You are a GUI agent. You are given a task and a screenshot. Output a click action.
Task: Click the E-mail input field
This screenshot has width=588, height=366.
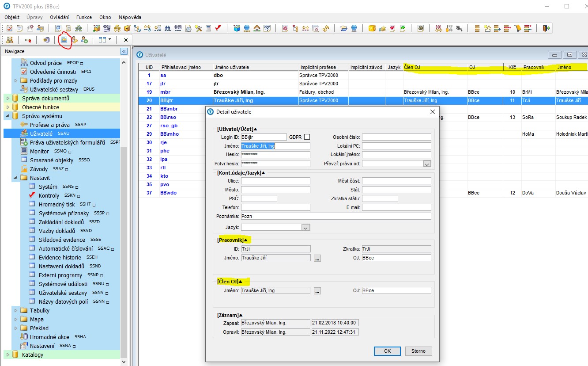pyautogui.click(x=396, y=207)
